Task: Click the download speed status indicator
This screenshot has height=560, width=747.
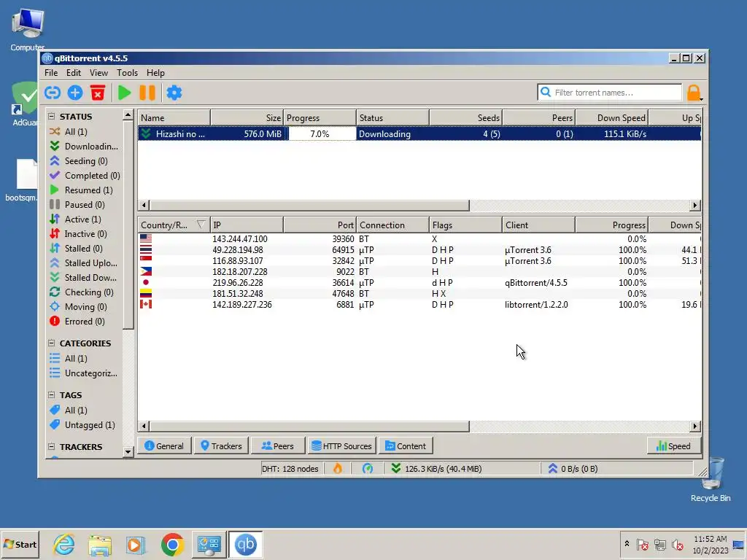Action: [x=436, y=469]
